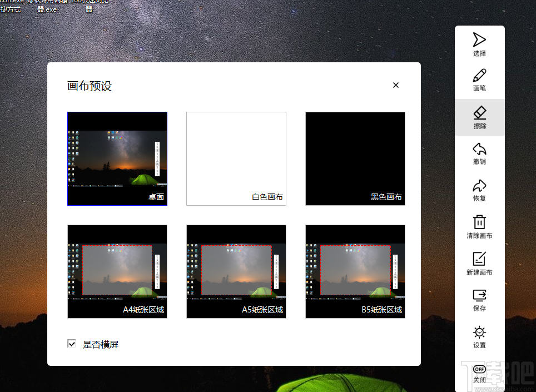This screenshot has width=536, height=392.
Task: Click the OFF 关闭 button
Action: coord(479,373)
